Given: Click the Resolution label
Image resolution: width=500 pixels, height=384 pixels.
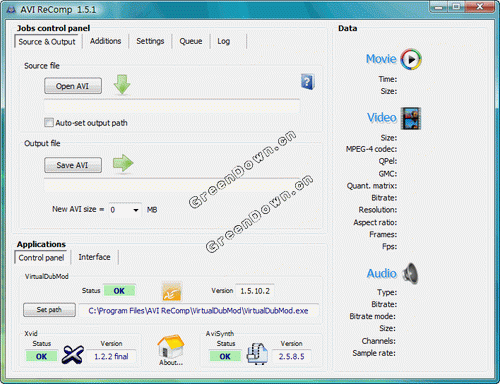Looking at the screenshot, I should click(378, 210).
